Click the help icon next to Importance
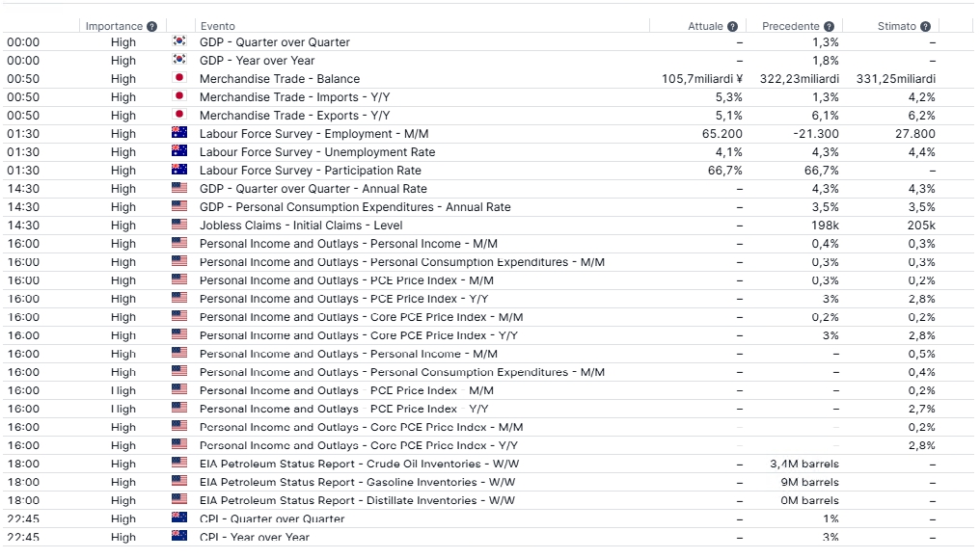Viewport: 980px width, 558px height. 151,27
